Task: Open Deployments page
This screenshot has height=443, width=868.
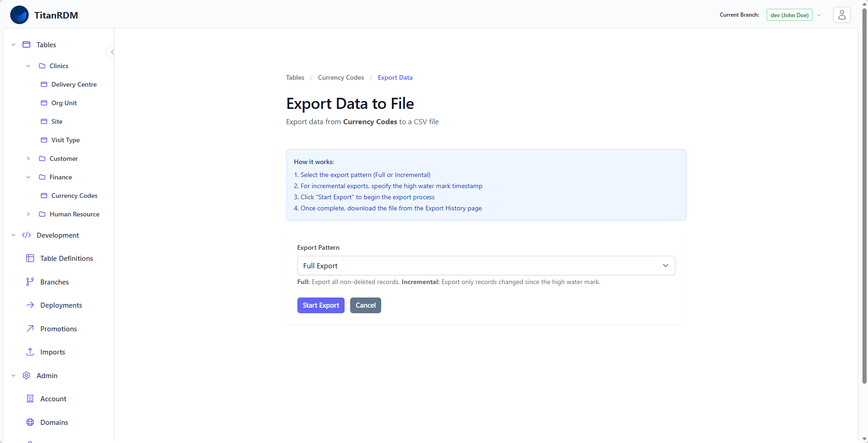Action: tap(61, 305)
